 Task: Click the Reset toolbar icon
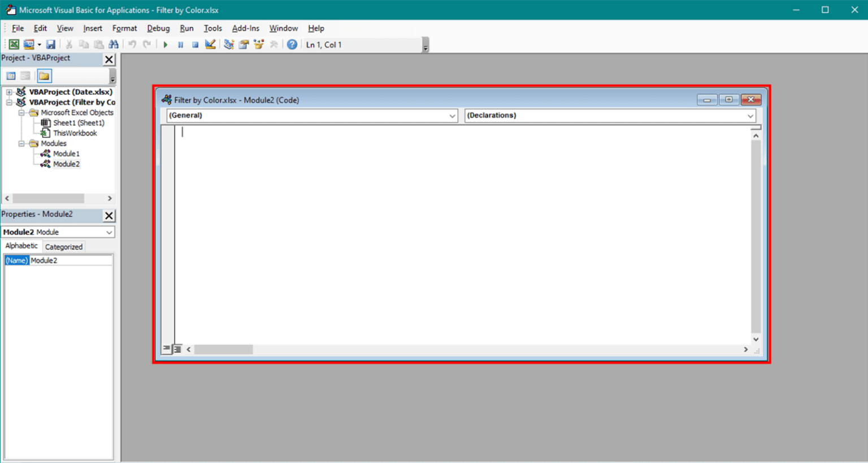tap(194, 44)
